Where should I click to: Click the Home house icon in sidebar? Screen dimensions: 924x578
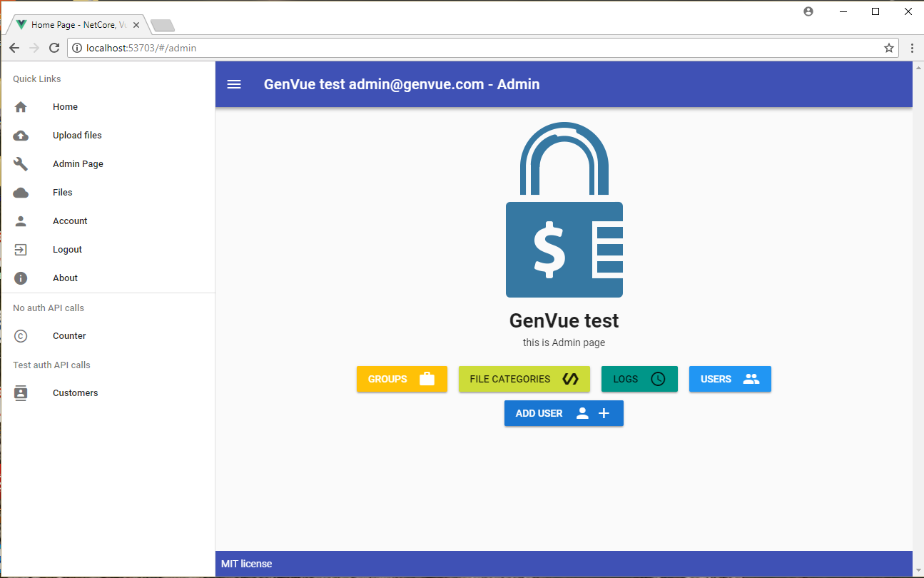click(x=21, y=107)
